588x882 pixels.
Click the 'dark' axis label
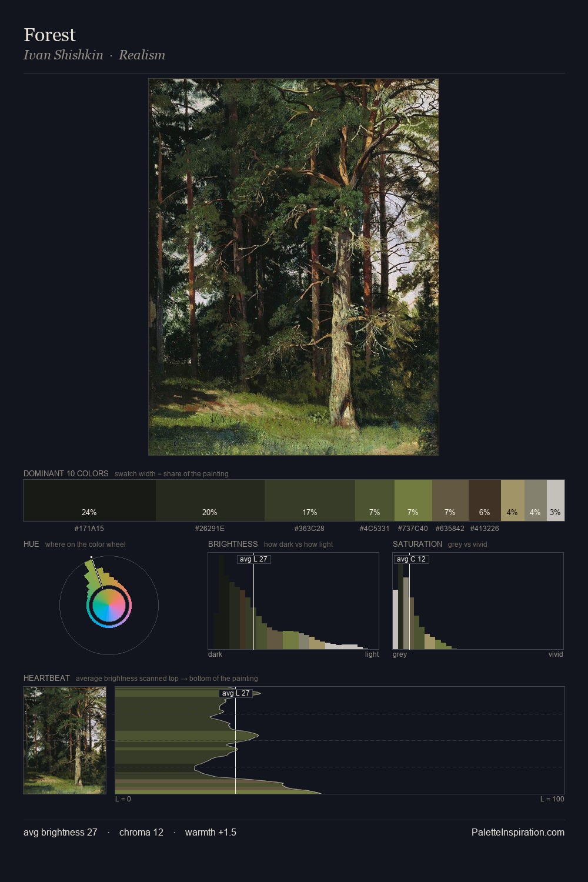[x=215, y=654]
